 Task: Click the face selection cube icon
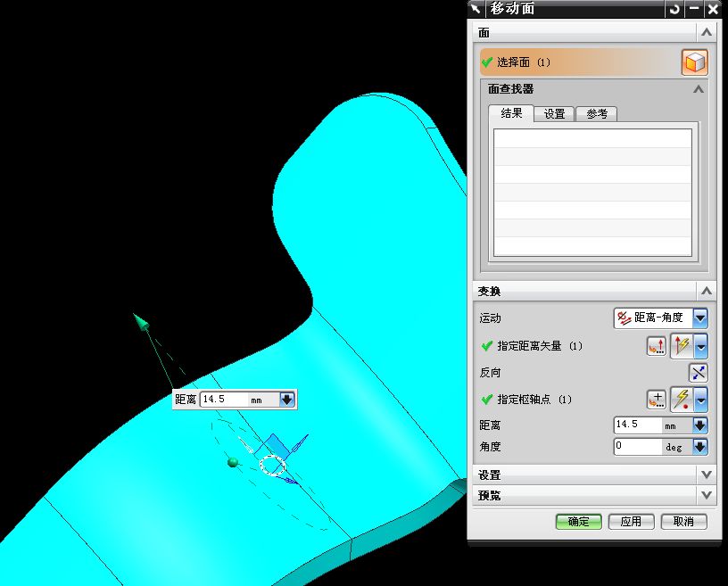694,62
